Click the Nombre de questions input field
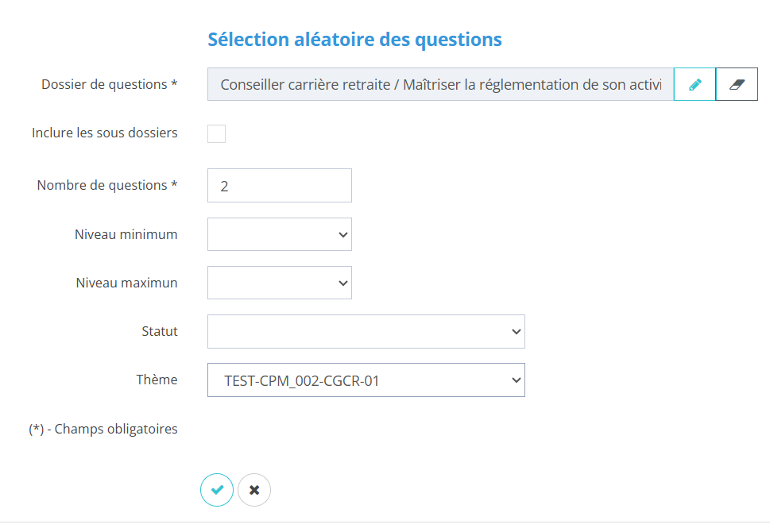The width and height of the screenshot is (770, 532). (279, 186)
